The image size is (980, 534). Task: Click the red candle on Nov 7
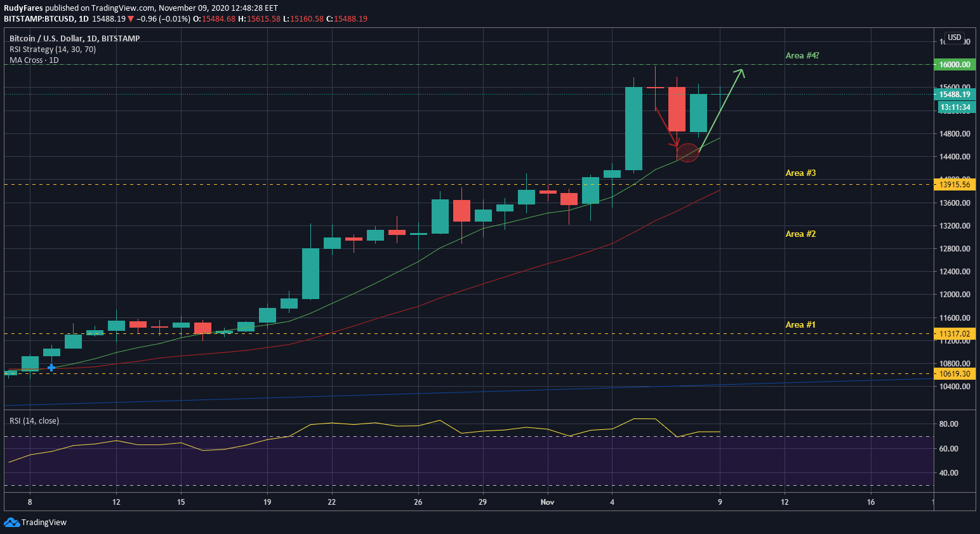click(x=677, y=109)
